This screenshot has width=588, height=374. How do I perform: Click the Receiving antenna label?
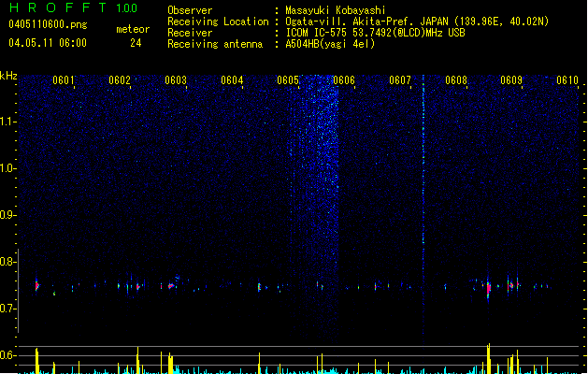[215, 44]
